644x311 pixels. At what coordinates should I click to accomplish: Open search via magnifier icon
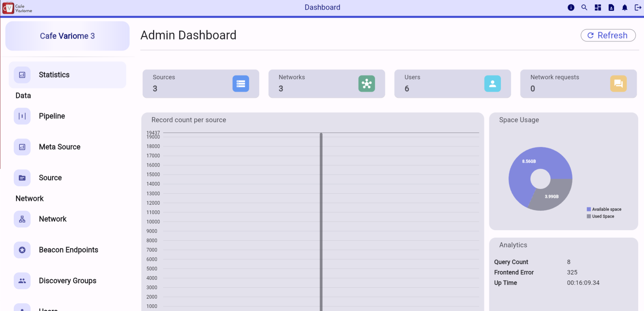(584, 7)
